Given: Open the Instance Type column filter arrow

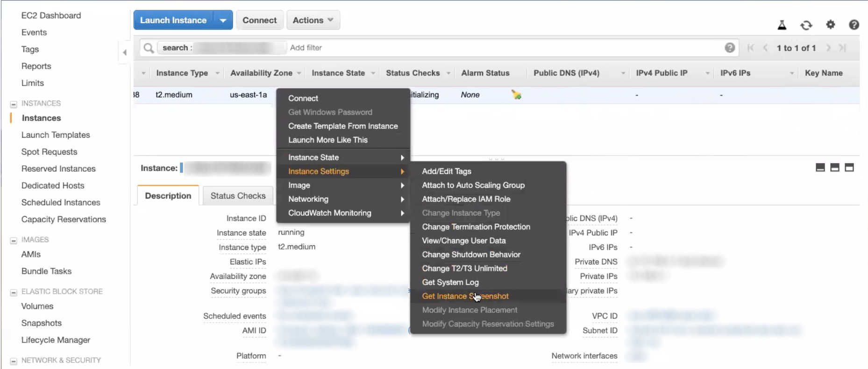Looking at the screenshot, I should [217, 73].
